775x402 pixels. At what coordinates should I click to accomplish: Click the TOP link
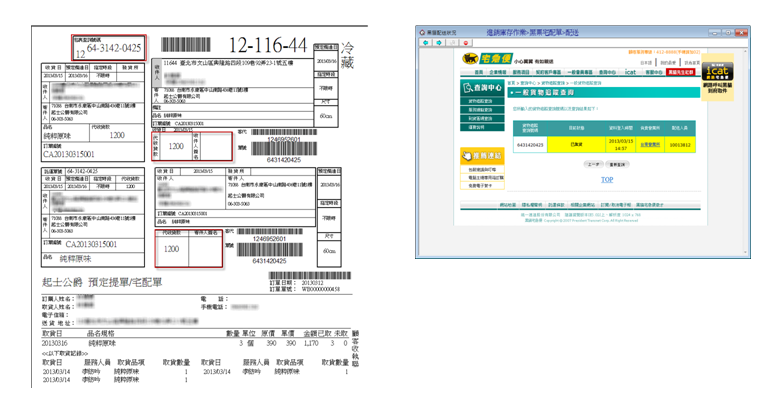(x=606, y=180)
